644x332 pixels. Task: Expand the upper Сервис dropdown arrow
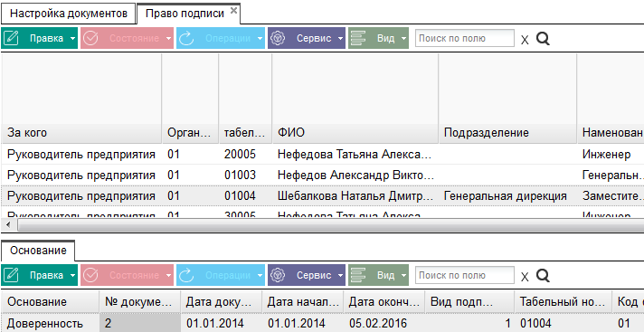click(340, 39)
